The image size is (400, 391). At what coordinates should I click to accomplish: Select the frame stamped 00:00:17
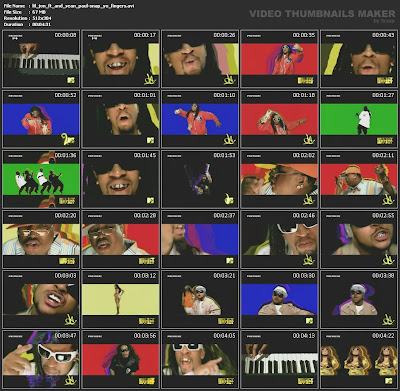tap(120, 59)
